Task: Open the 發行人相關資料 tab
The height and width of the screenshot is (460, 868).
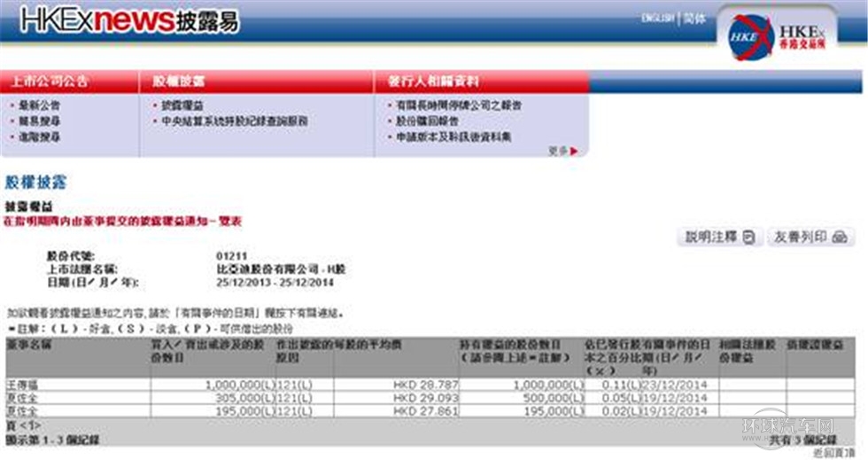Action: pos(433,82)
